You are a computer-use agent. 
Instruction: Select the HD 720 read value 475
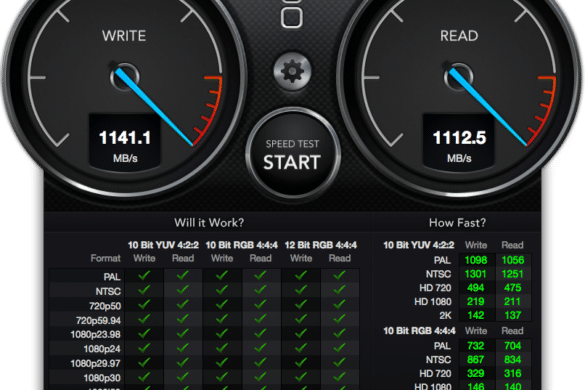coord(513,288)
